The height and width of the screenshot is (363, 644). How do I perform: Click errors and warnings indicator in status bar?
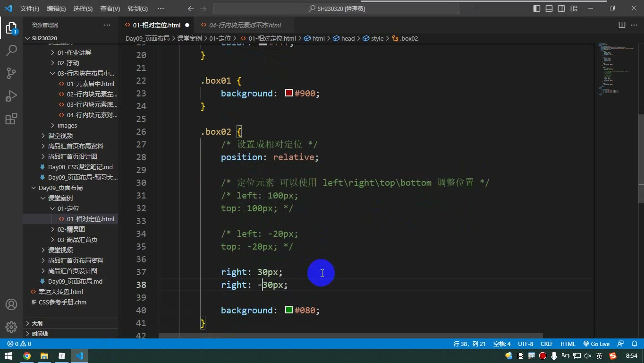tap(19, 344)
